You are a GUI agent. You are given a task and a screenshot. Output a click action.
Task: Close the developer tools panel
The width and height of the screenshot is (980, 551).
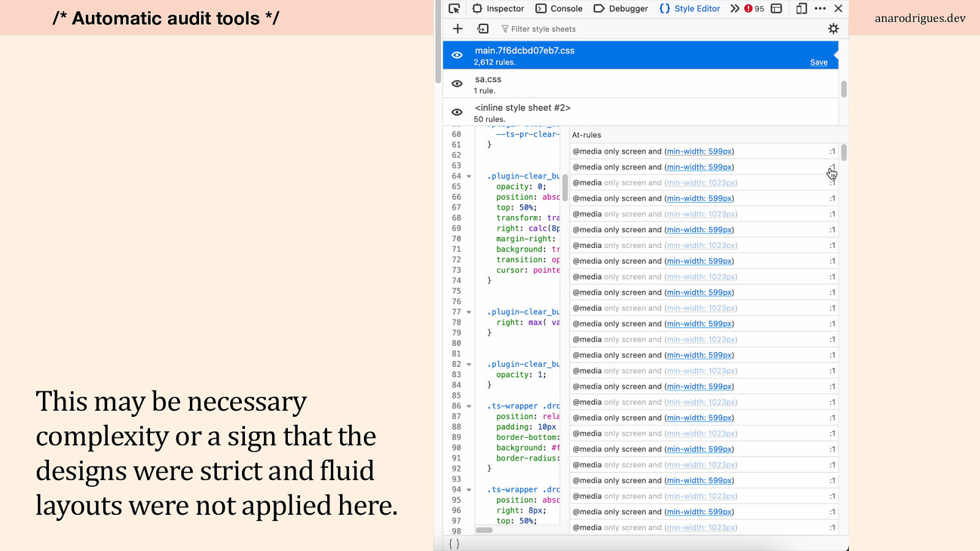pyautogui.click(x=839, y=9)
